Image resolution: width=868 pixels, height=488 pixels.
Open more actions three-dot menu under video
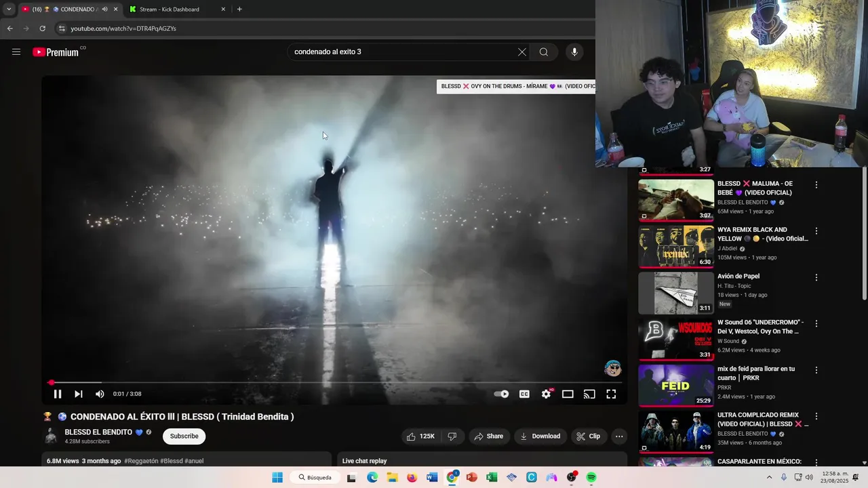click(x=619, y=436)
